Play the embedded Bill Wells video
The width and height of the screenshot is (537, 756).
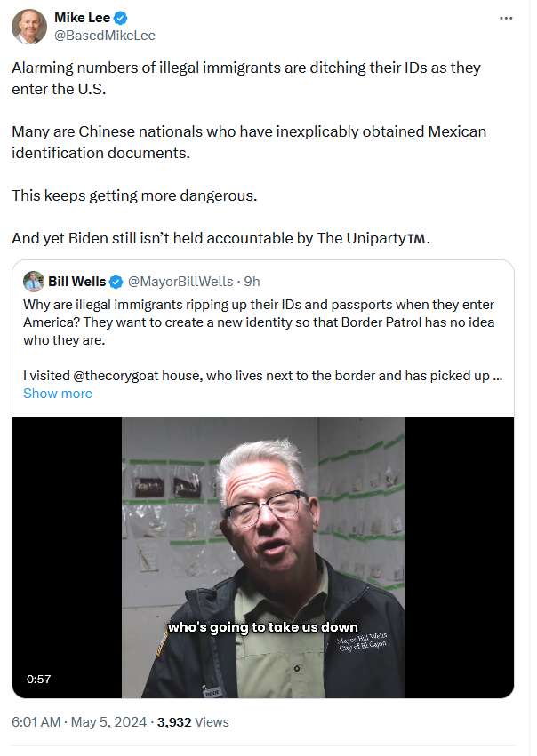(263, 557)
